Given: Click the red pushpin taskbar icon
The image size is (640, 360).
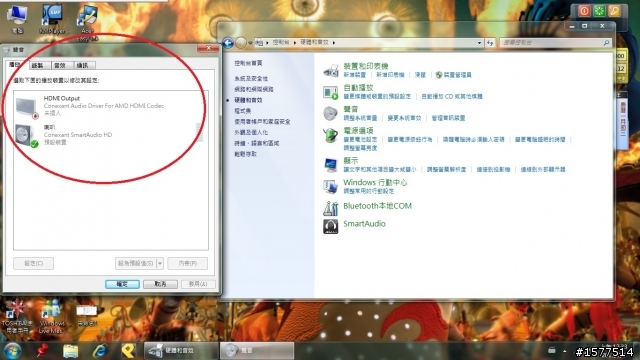Looking at the screenshot, I should [x=42, y=351].
